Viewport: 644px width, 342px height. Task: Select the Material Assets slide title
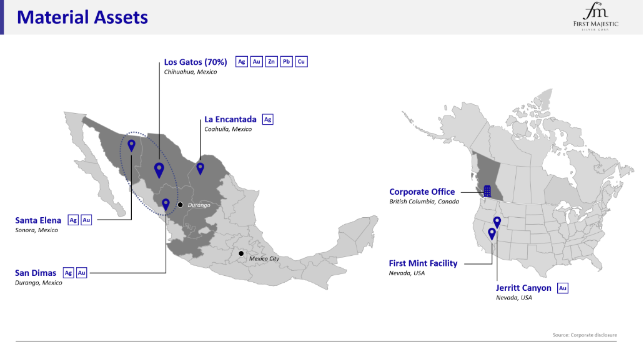[82, 17]
